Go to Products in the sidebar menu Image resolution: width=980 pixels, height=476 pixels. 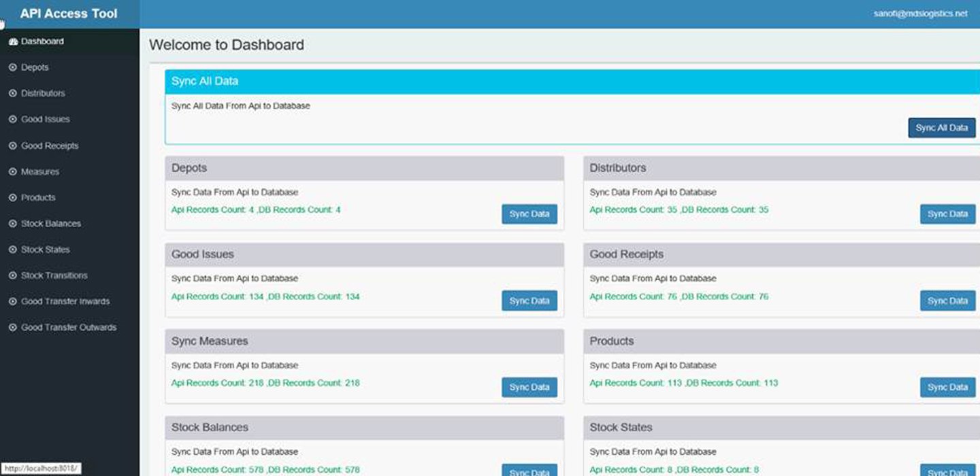[x=38, y=198]
